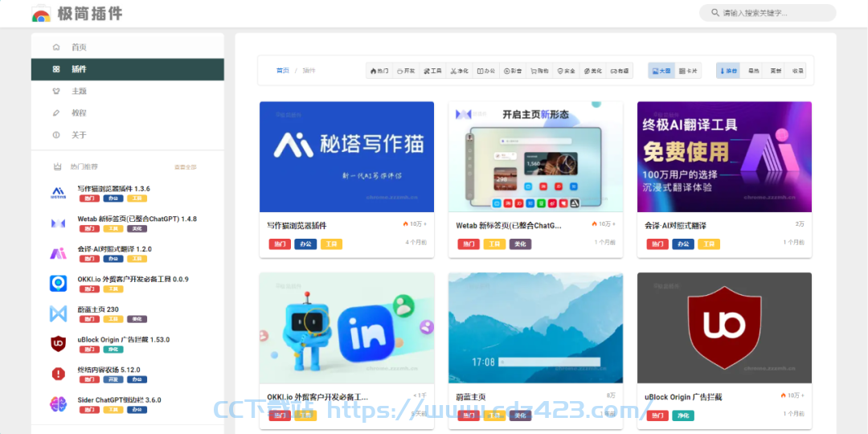Click 写作猫浏览器插件 1.3.6 icon in sidebar

[x=58, y=193]
